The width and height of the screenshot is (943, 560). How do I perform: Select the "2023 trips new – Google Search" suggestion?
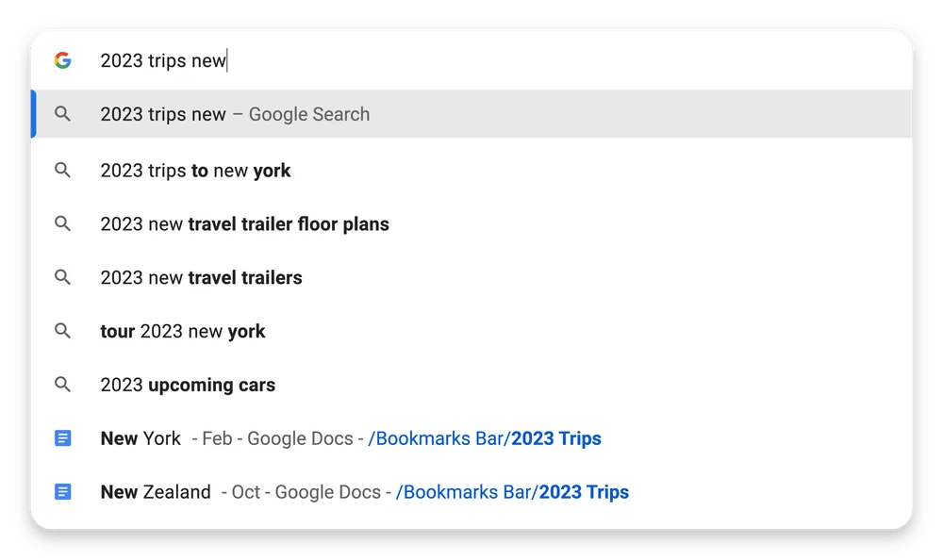(235, 114)
